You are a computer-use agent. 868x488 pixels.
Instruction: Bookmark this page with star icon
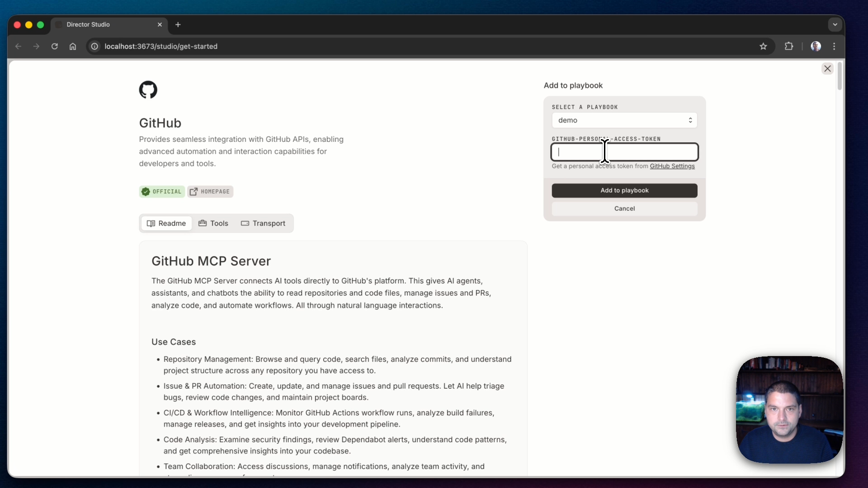coord(763,46)
